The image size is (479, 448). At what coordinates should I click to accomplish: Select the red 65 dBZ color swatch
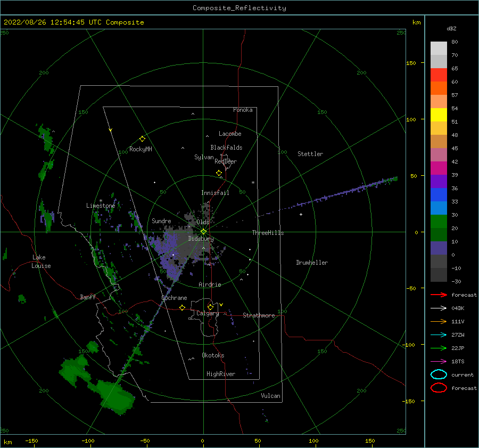(x=439, y=75)
